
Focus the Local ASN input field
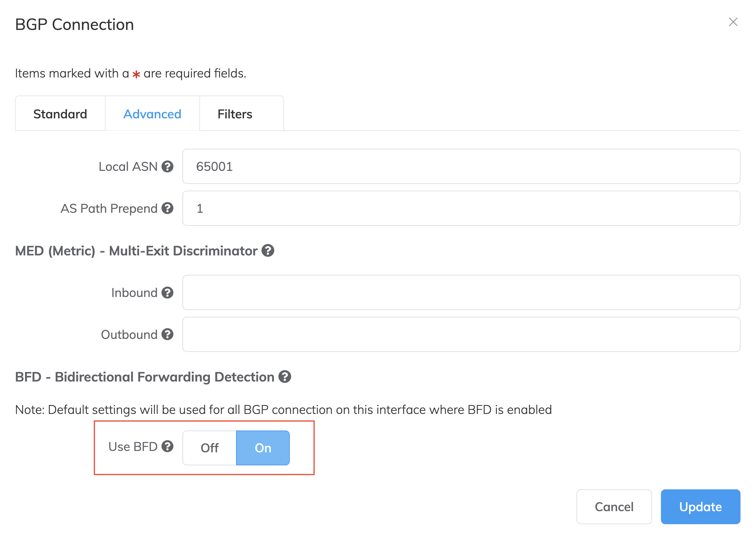(461, 167)
